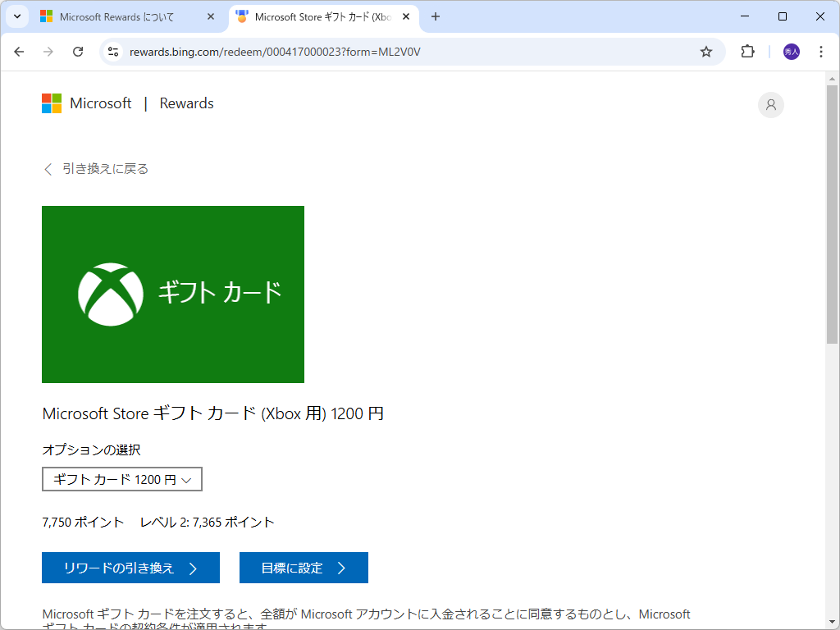Open the ギフト カード 1200 円 option dropdown
This screenshot has width=840, height=630.
[x=121, y=479]
